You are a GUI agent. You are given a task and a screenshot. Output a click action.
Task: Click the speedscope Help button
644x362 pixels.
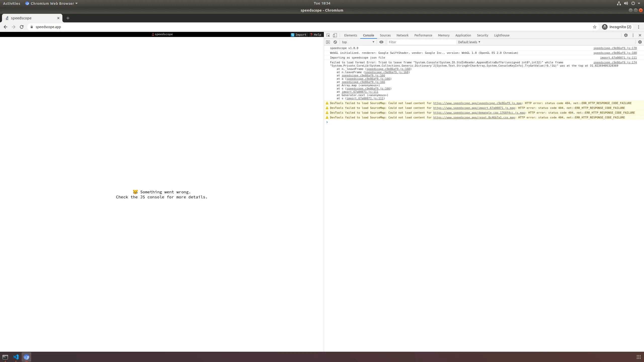tap(315, 35)
